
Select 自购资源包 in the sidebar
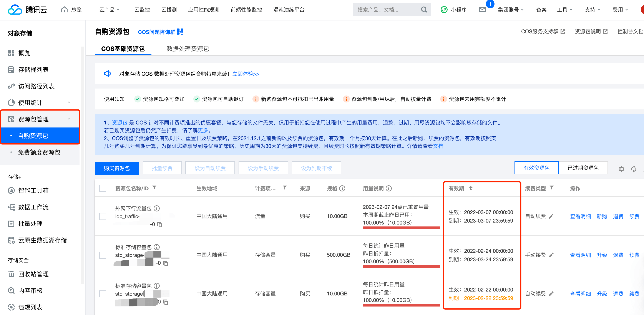click(x=40, y=136)
